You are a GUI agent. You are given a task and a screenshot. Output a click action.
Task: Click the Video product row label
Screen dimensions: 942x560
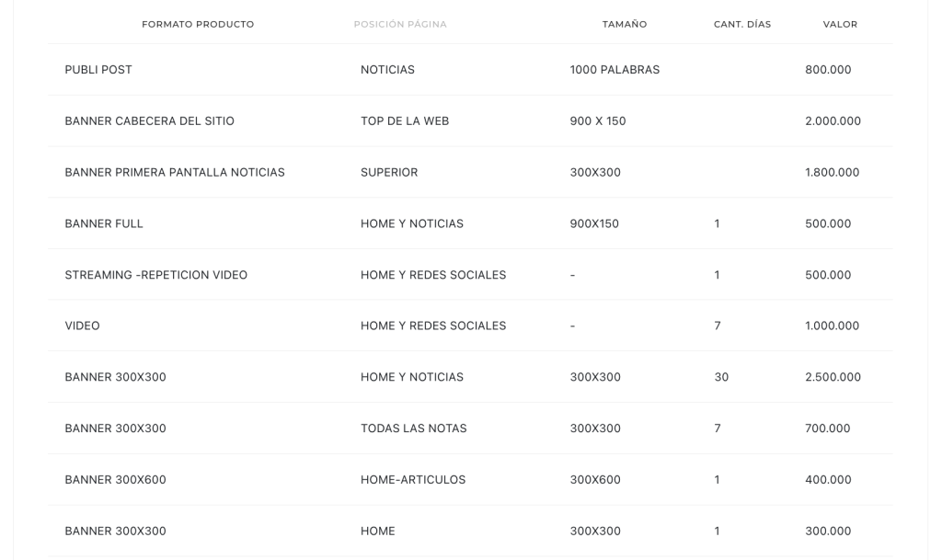tap(82, 326)
